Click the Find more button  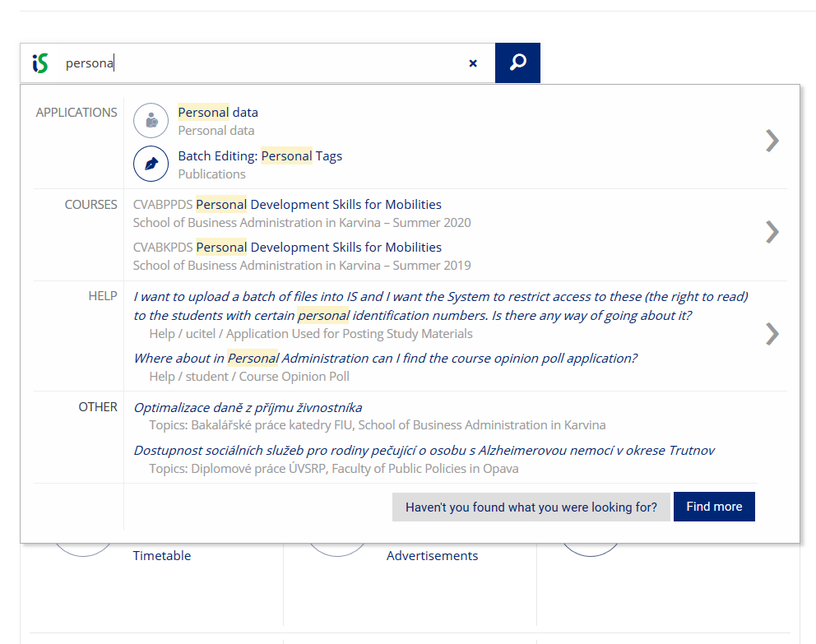click(713, 507)
